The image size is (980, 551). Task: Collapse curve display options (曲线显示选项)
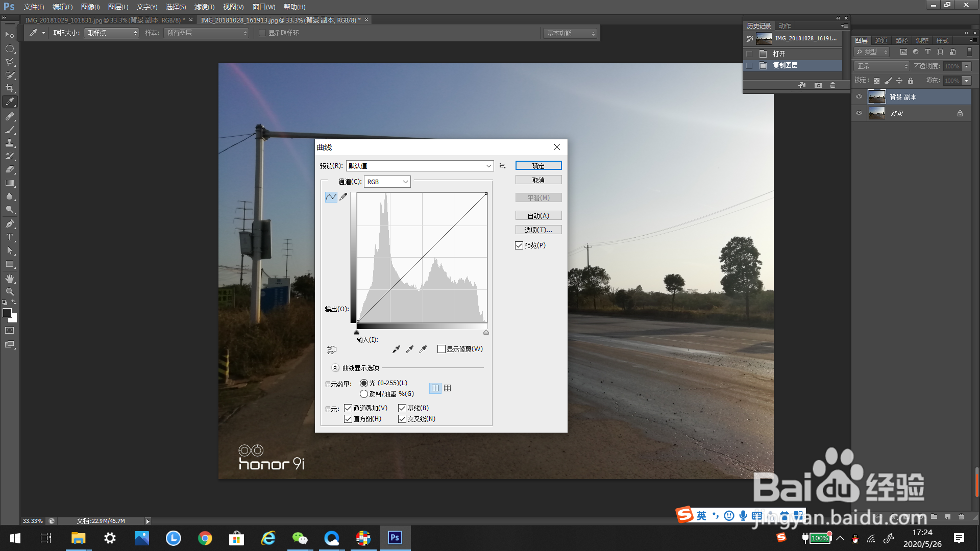click(335, 367)
